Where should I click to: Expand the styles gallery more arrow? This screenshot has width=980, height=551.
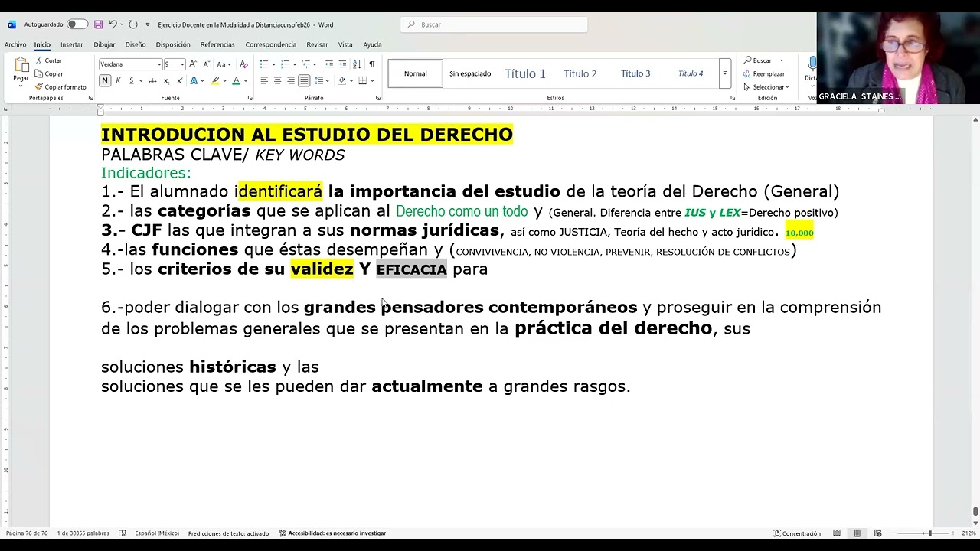coord(724,73)
